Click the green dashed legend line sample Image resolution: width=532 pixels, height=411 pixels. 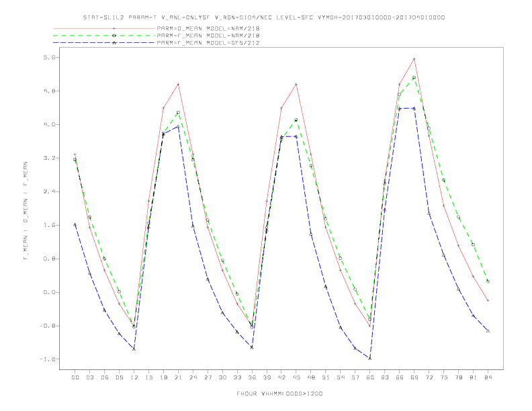click(x=104, y=36)
